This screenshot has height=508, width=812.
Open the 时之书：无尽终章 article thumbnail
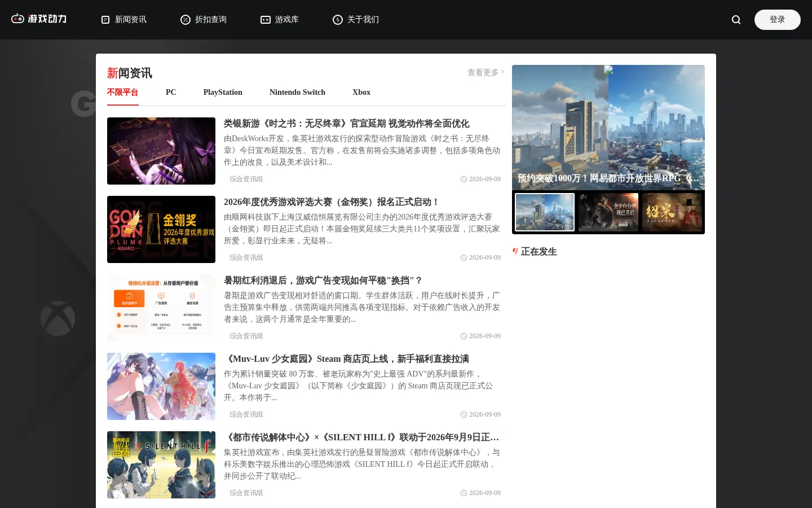pos(161,151)
